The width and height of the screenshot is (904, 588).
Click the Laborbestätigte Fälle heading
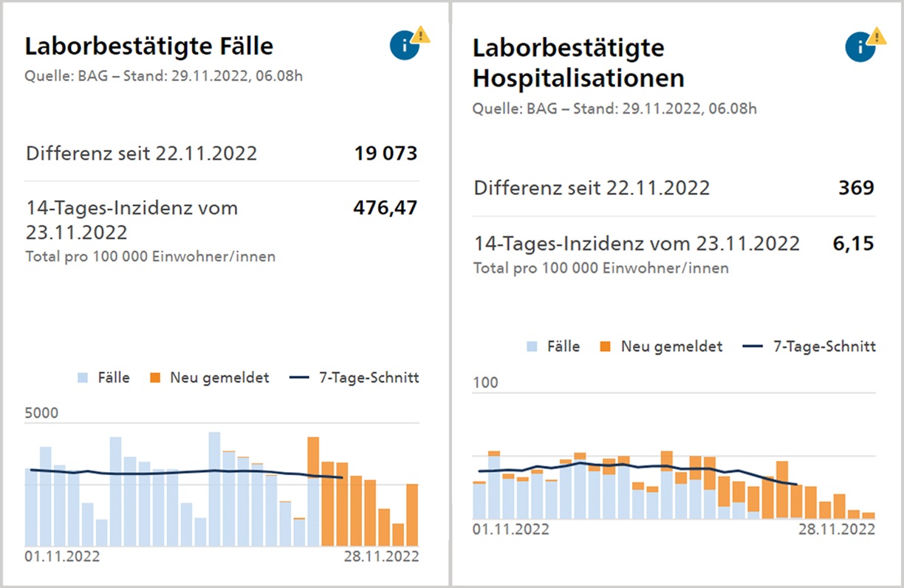(x=149, y=47)
